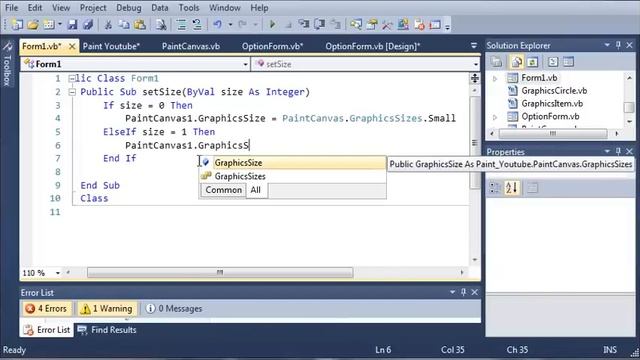Click the Save All toolbar icon

88,24
